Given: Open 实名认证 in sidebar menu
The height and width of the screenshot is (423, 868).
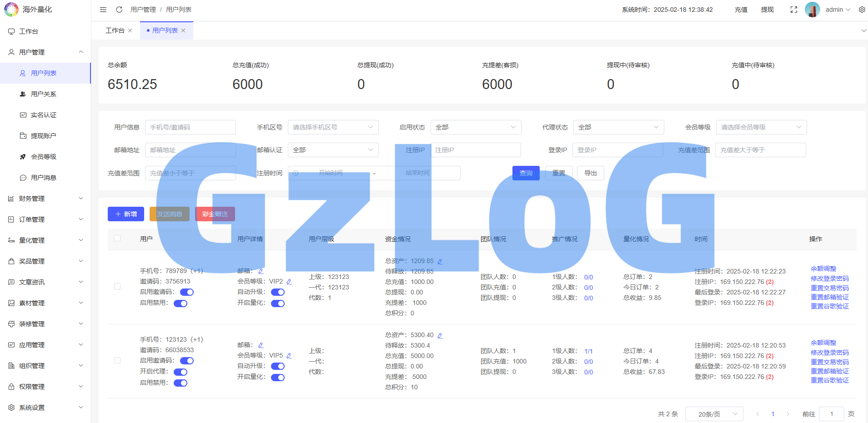Looking at the screenshot, I should point(44,115).
